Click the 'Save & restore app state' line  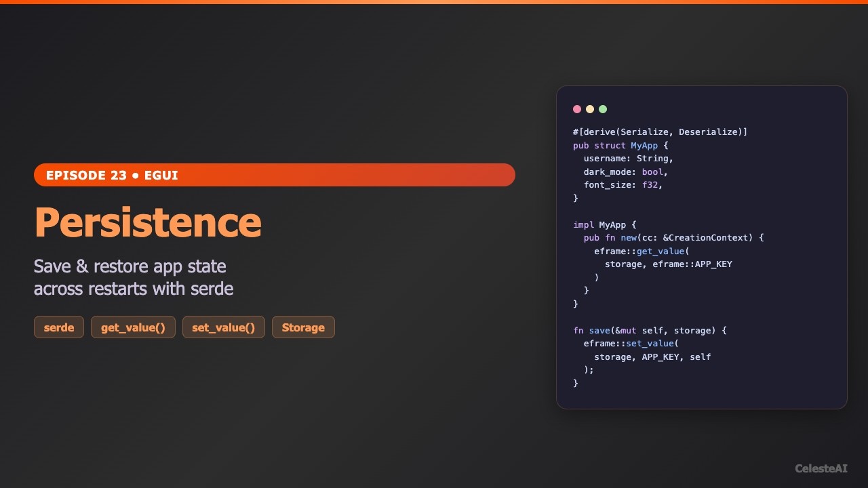(130, 266)
